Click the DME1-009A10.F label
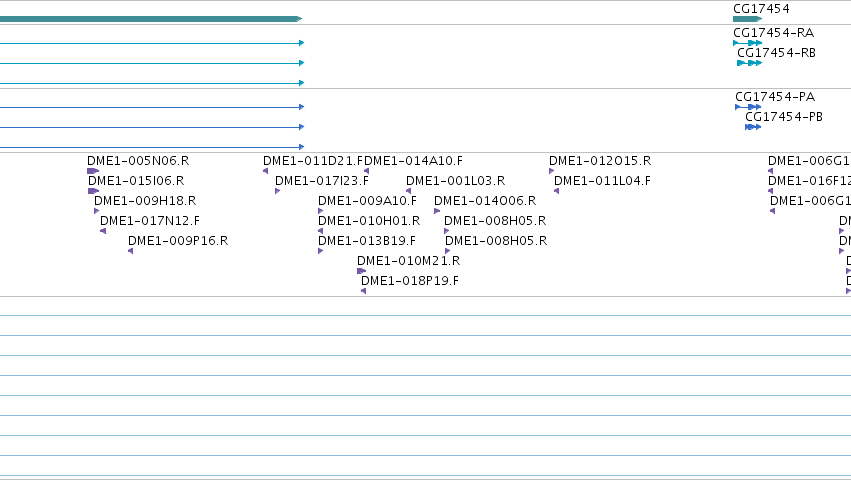The image size is (851, 480). pyautogui.click(x=367, y=201)
